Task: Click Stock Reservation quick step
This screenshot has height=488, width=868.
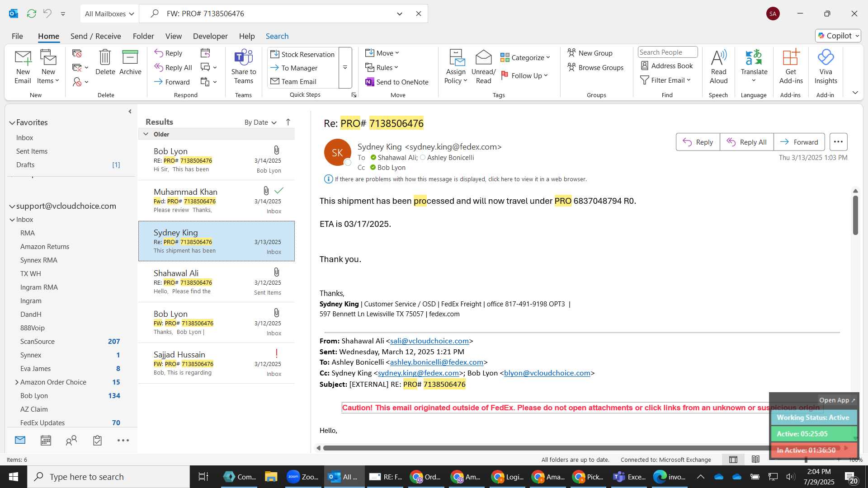Action: 302,54
